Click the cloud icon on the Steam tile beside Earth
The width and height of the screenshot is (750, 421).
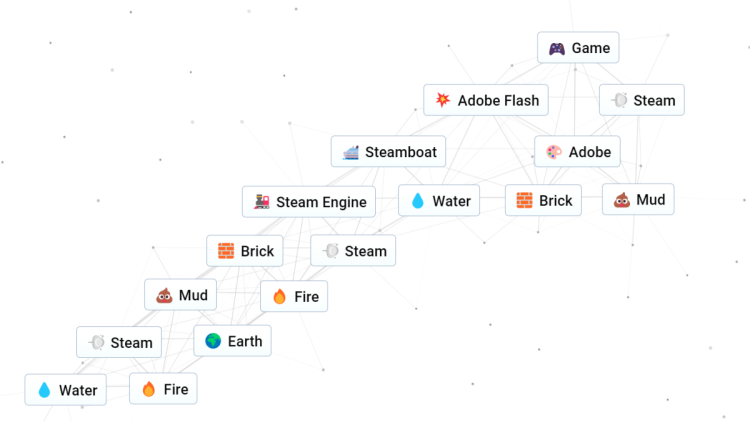click(x=96, y=342)
